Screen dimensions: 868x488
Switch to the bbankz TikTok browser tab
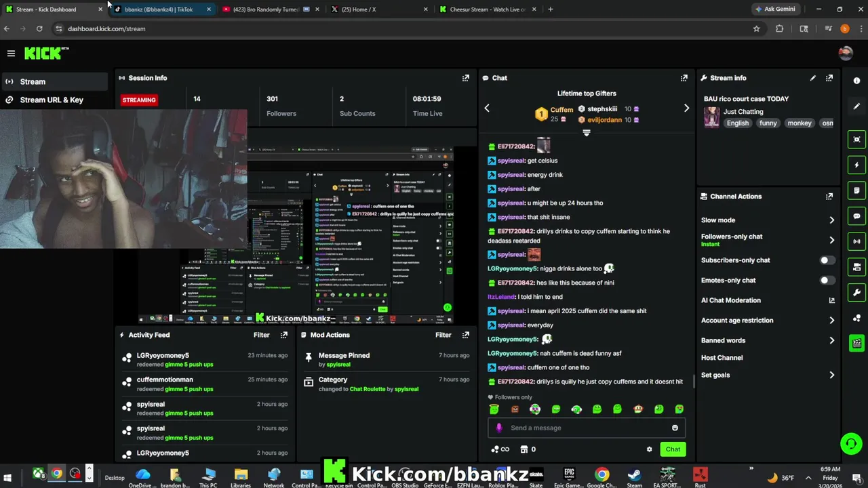[x=161, y=9]
